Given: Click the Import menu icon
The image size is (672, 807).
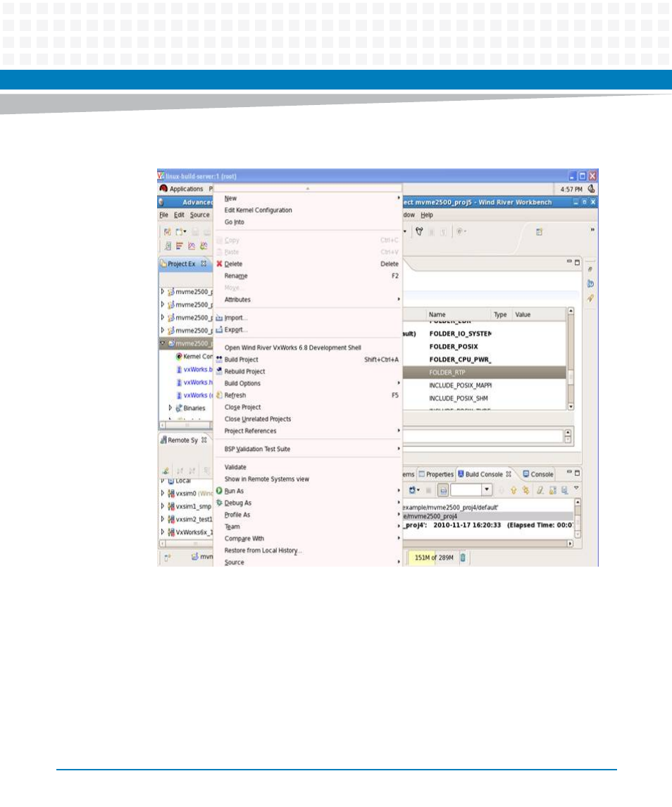Looking at the screenshot, I should point(219,318).
